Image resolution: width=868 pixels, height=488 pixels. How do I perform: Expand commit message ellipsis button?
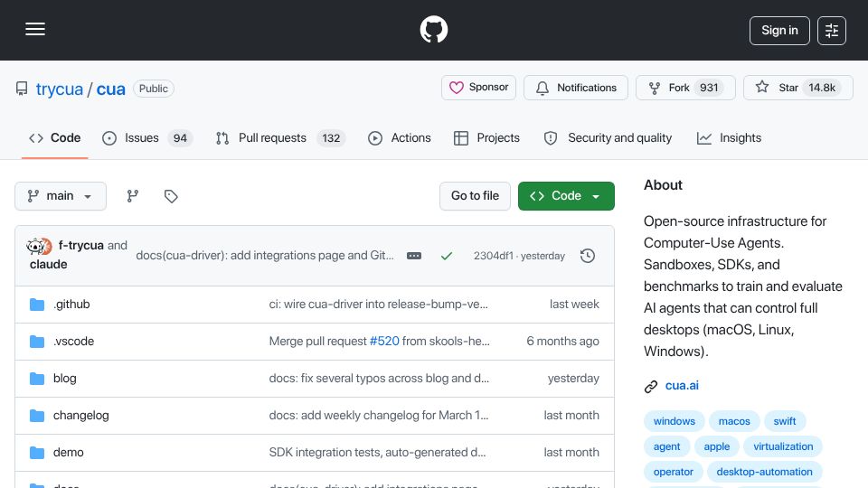coord(414,256)
